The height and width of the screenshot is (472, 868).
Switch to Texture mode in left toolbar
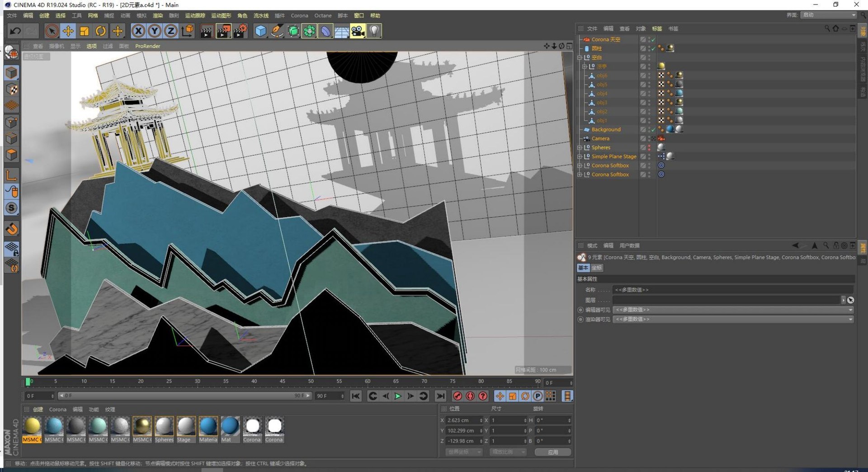[x=12, y=89]
